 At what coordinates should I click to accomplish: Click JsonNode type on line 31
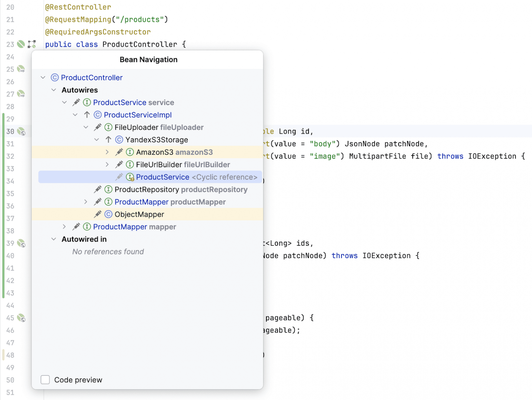tap(362, 144)
